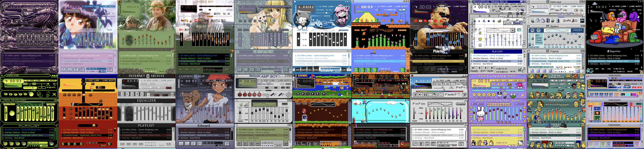Click the volume slider in the Internet Archive skin
The image size is (644, 149).
click(x=149, y=87)
